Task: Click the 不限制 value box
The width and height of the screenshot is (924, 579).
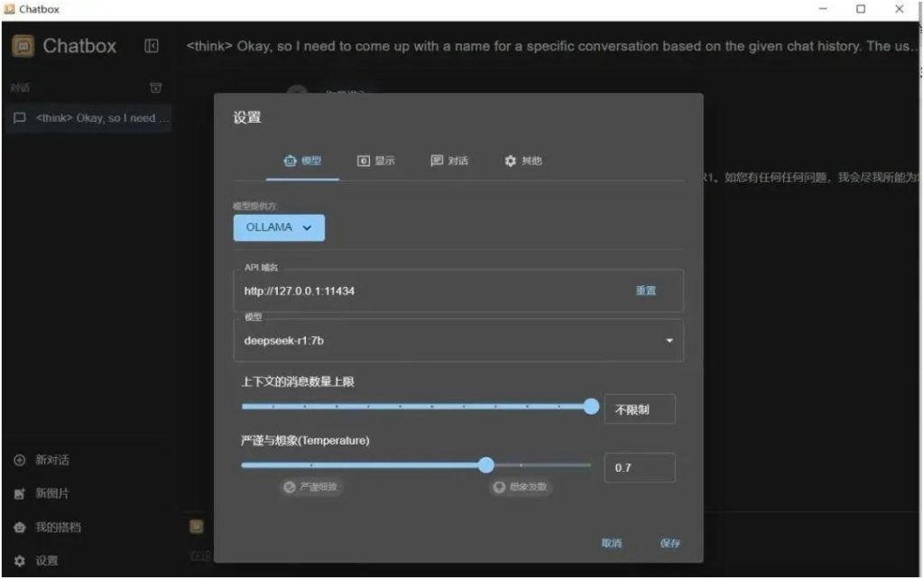Action: (x=640, y=409)
